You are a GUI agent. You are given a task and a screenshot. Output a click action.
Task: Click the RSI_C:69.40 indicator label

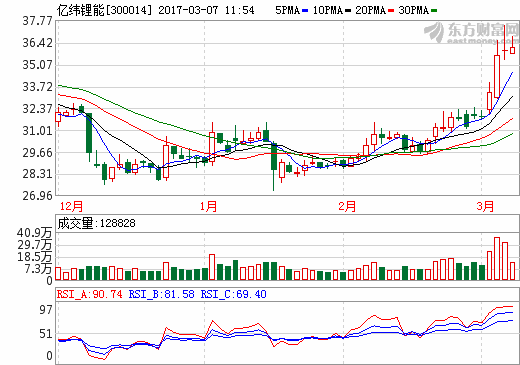tap(234, 294)
